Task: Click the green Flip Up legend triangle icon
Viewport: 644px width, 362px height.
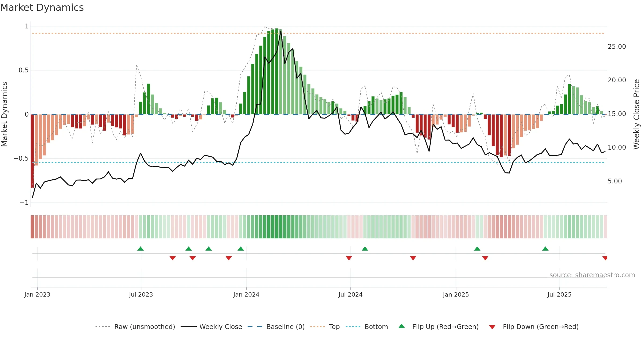Action: [402, 326]
